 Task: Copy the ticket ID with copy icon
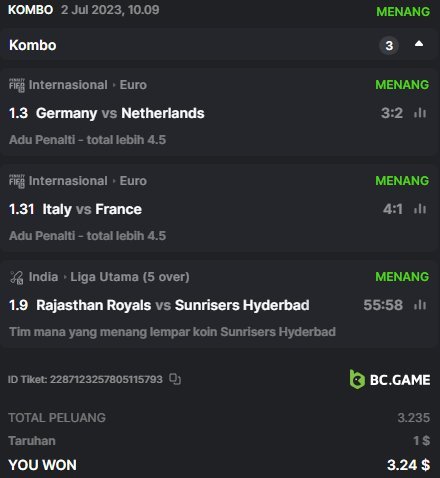pos(175,379)
